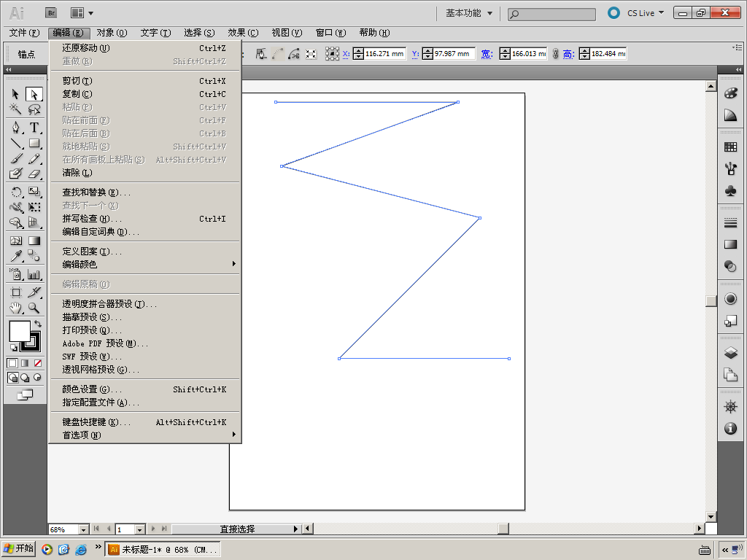Image resolution: width=747 pixels, height=560 pixels.
Task: Open the artboard number dropdown
Action: [139, 529]
